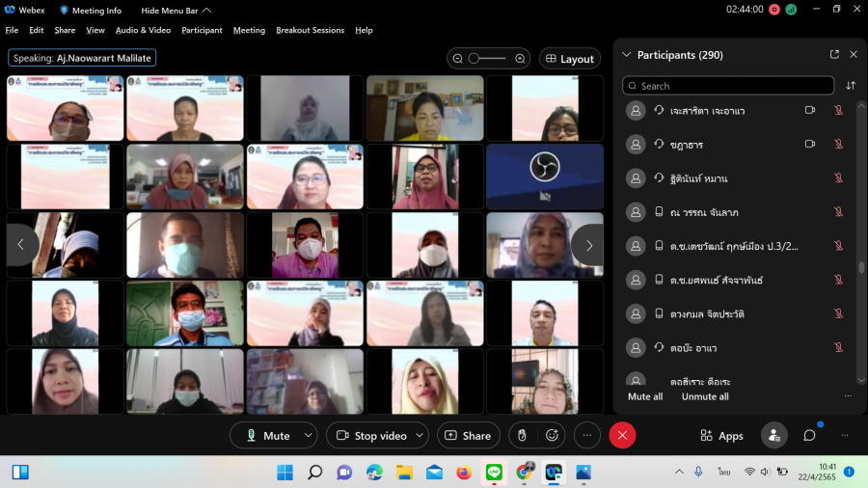The width and height of the screenshot is (868, 488).
Task: Open the chat panel icon
Action: [x=809, y=436]
